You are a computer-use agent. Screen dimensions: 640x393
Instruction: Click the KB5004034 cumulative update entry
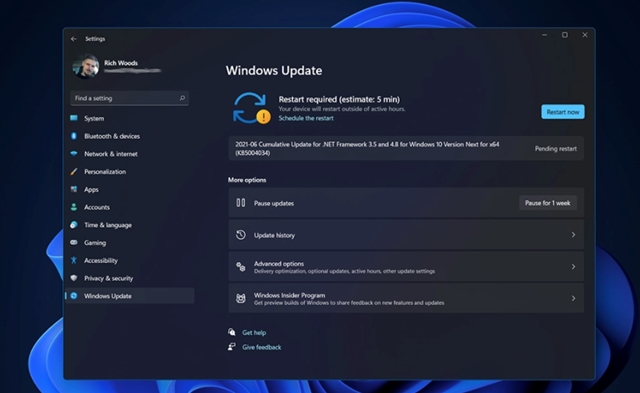point(406,148)
